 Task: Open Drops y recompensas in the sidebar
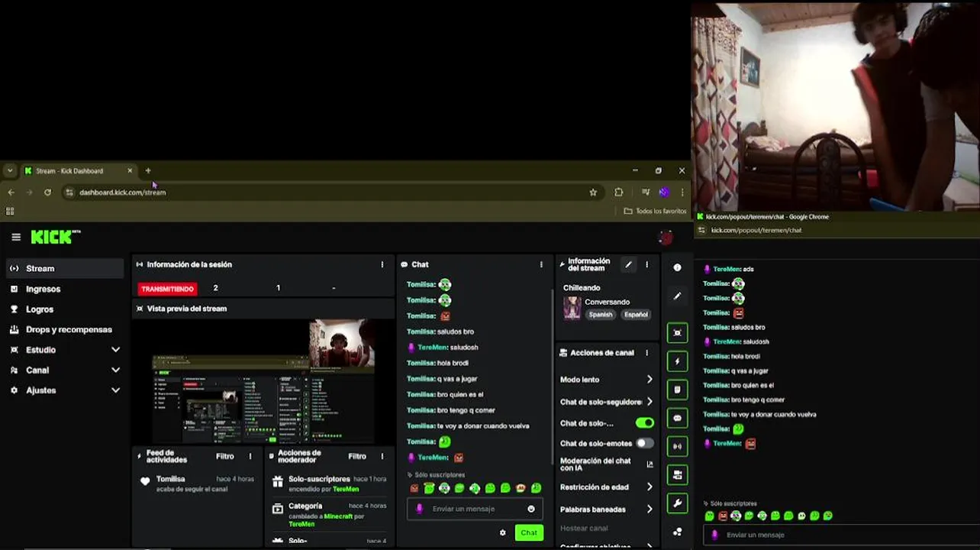pyautogui.click(x=64, y=329)
